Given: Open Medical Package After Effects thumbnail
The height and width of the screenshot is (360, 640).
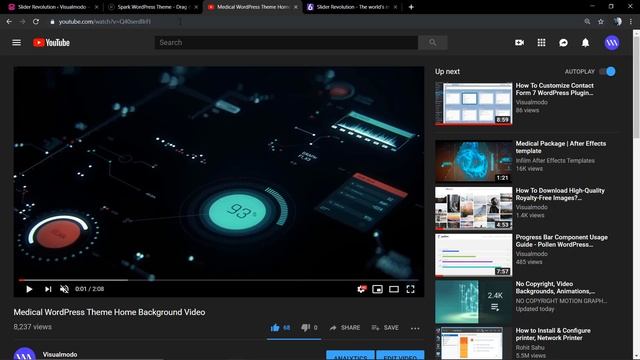Looking at the screenshot, I should coord(473,161).
